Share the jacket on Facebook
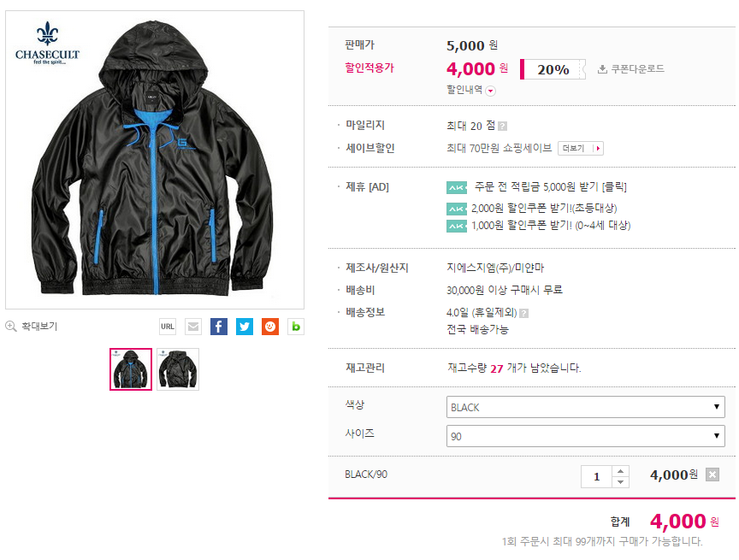The width and height of the screenshot is (739, 560). 219,327
